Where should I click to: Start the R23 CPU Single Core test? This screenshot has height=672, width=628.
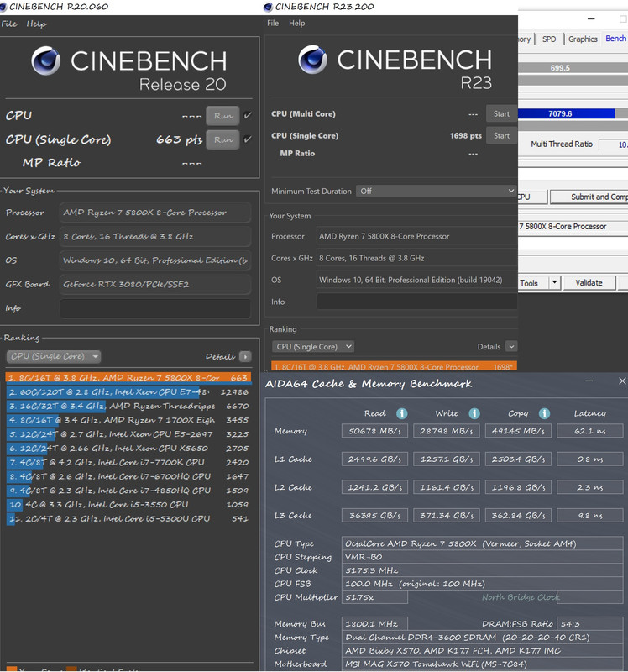click(x=501, y=136)
